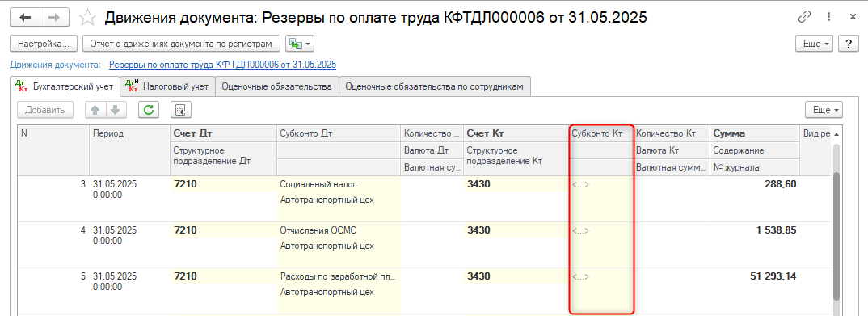Select Отчисления ОСМС subconto cell
This screenshot has height=316, width=868.
click(338, 230)
